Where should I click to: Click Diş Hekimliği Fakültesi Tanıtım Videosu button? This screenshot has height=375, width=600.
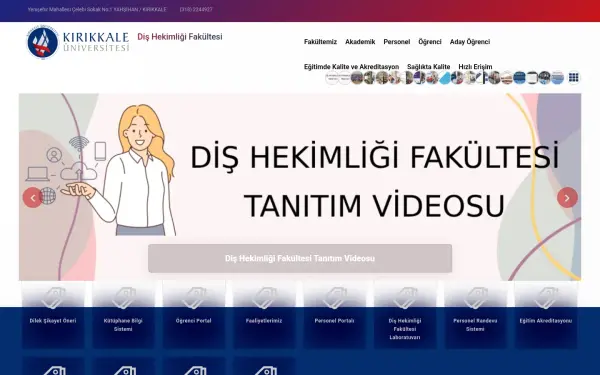[x=300, y=258]
